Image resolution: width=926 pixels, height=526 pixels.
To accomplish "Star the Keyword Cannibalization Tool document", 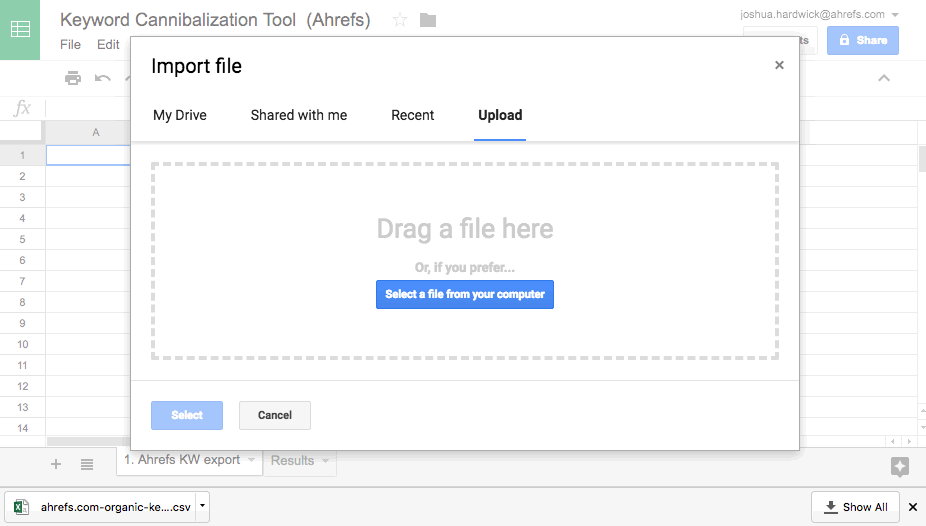I will tap(400, 20).
